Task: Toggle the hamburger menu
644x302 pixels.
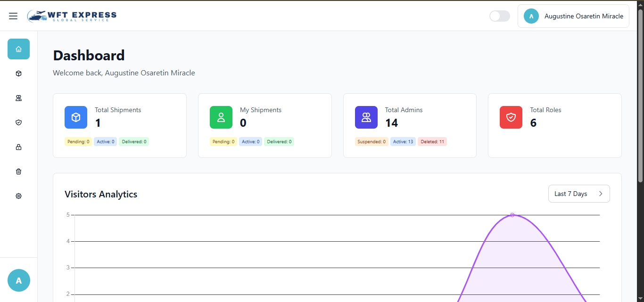Action: [13, 16]
